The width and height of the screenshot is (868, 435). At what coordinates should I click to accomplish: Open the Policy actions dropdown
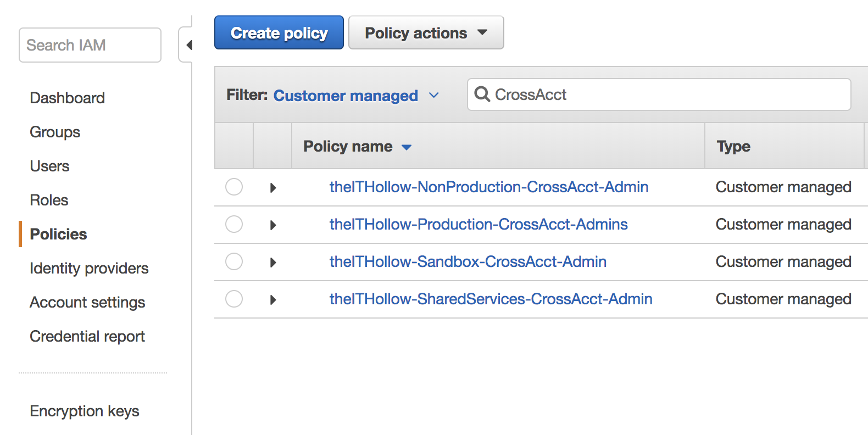click(x=426, y=33)
